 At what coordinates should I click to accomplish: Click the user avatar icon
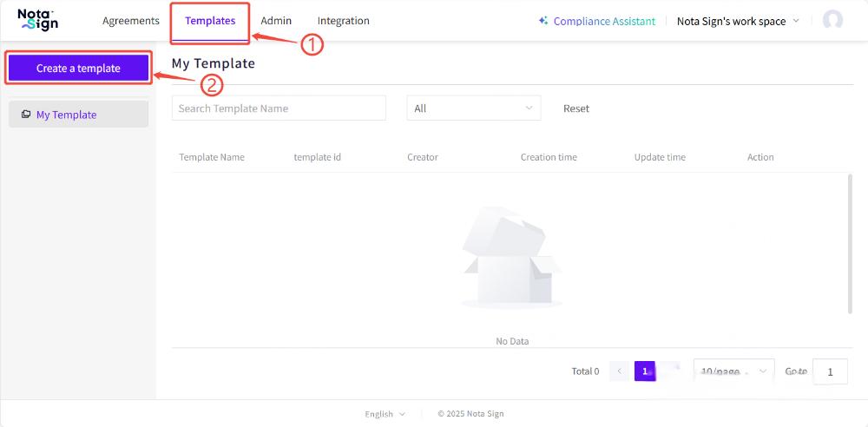click(x=832, y=21)
